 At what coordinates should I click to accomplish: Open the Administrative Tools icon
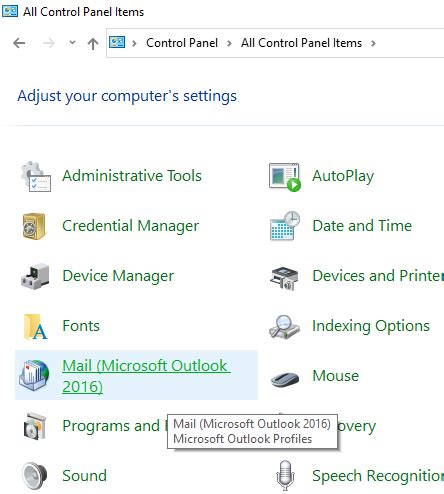click(36, 176)
